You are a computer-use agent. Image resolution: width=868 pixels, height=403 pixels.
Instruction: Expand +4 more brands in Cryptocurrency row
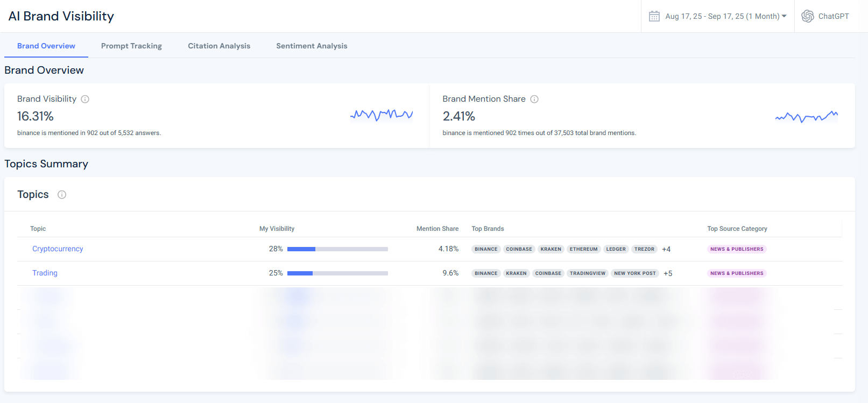pos(666,249)
